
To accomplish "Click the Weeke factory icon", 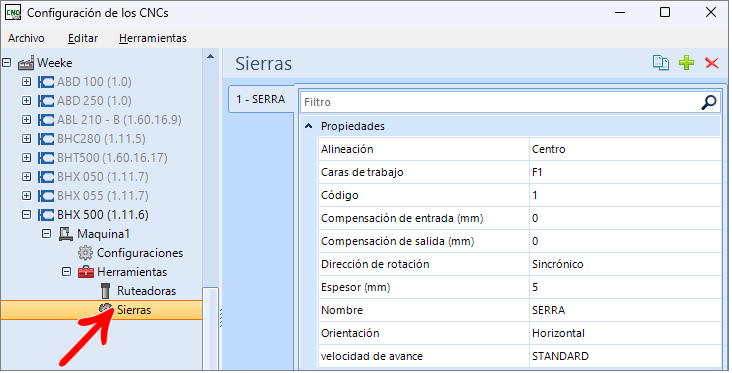I will click(x=26, y=63).
